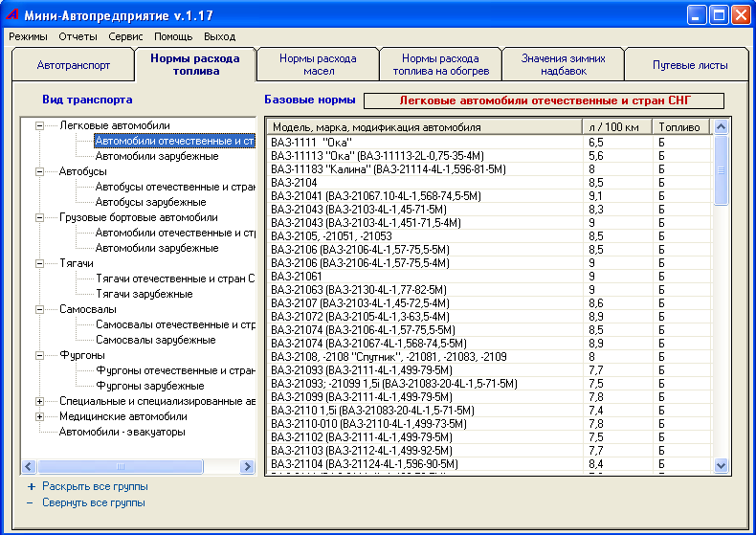Viewport: 756px width, 535px height.
Task: Maximize the Мини-Автопредприятие window
Action: (x=719, y=15)
